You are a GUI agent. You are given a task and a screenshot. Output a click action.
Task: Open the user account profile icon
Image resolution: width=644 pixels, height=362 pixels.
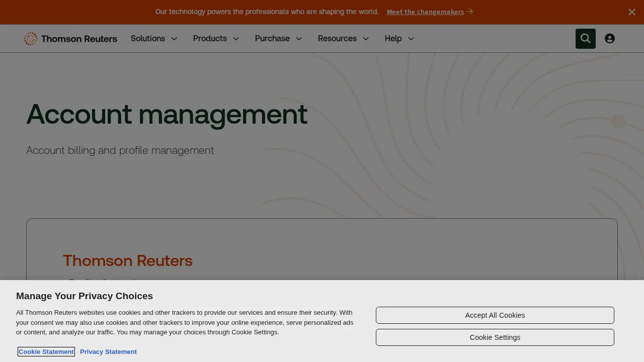pos(610,39)
